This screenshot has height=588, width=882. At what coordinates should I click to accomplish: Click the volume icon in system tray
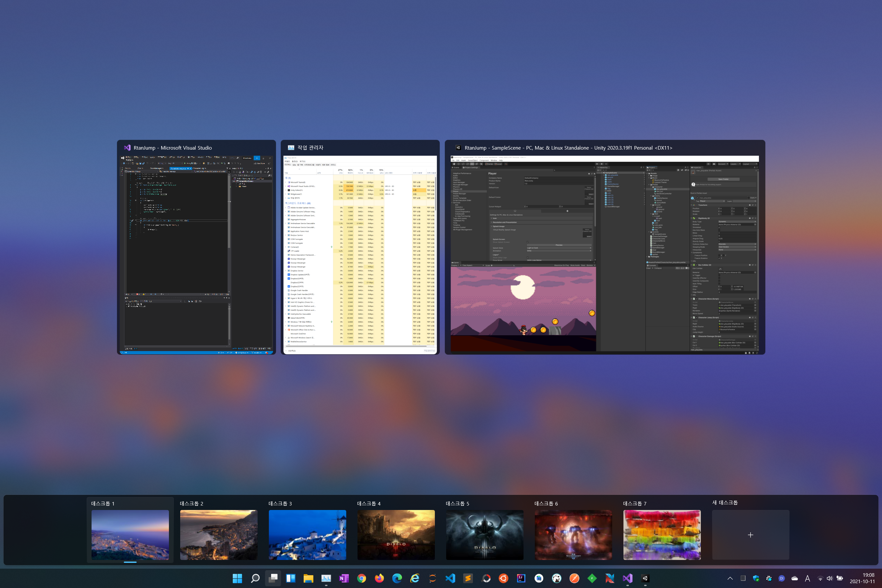coord(829,578)
